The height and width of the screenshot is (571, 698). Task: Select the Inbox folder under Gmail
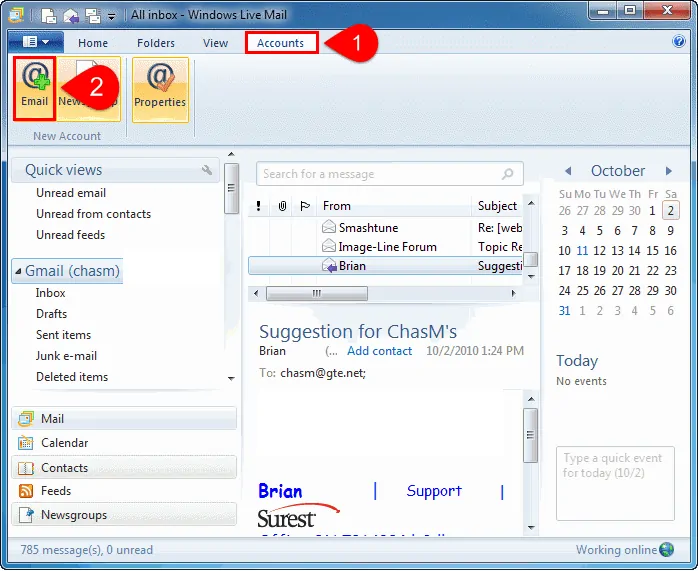point(51,293)
